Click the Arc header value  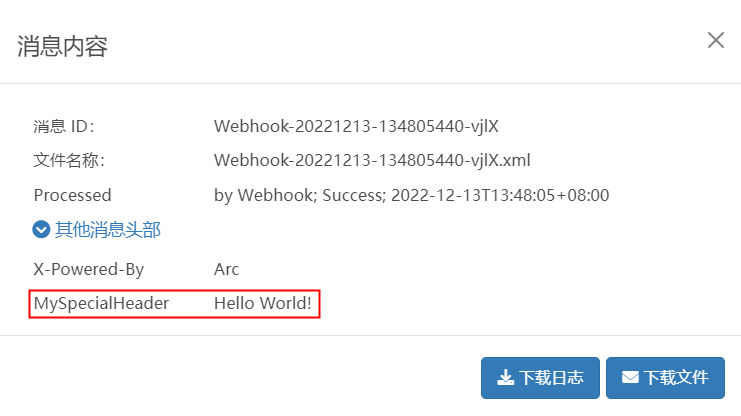(x=226, y=269)
